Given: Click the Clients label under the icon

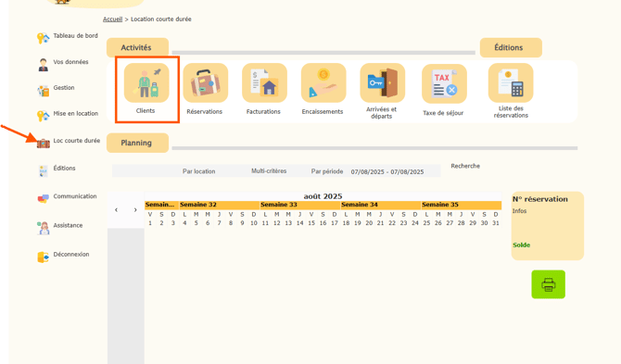Looking at the screenshot, I should [x=146, y=111].
